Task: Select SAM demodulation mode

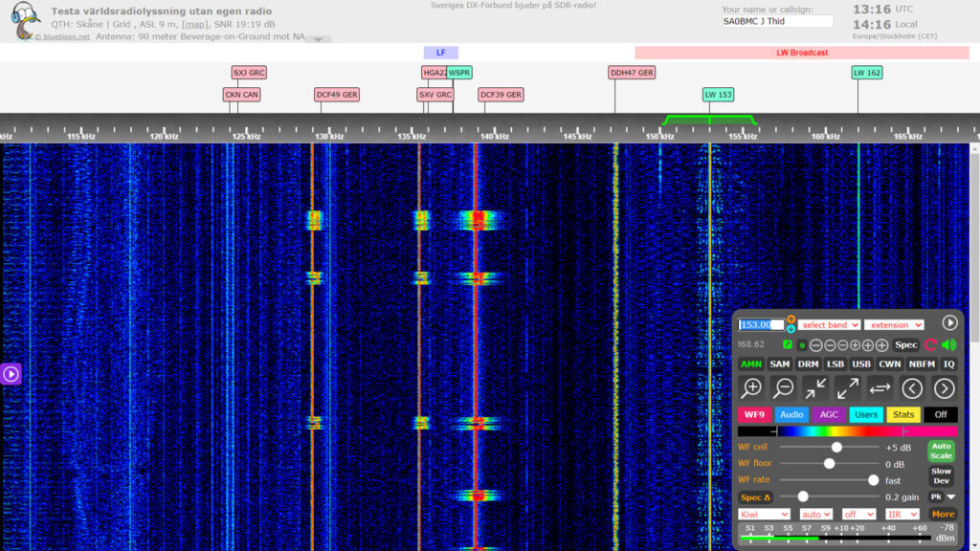Action: tap(779, 364)
